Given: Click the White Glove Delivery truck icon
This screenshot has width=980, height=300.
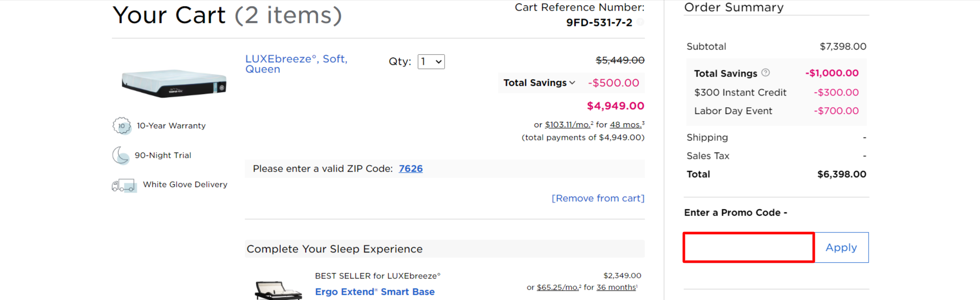Looking at the screenshot, I should pyautogui.click(x=124, y=185).
